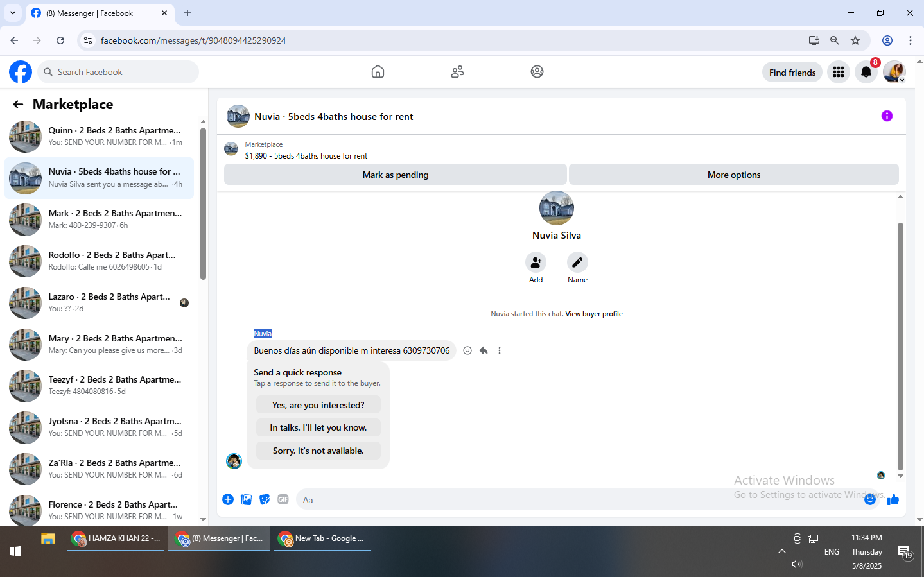This screenshot has height=577, width=924.
Task: Open Chrome zoom magnifier icon
Action: pos(835,40)
